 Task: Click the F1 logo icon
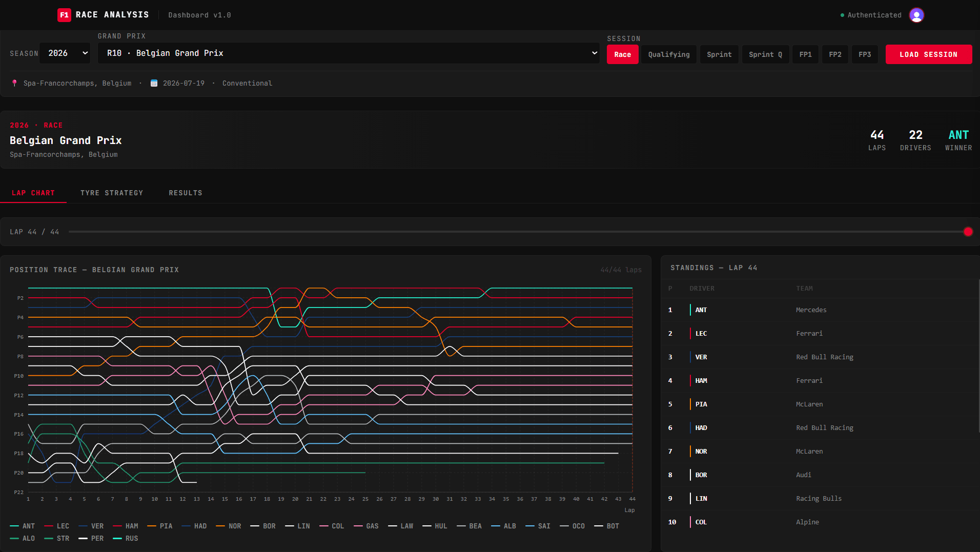[x=64, y=15]
